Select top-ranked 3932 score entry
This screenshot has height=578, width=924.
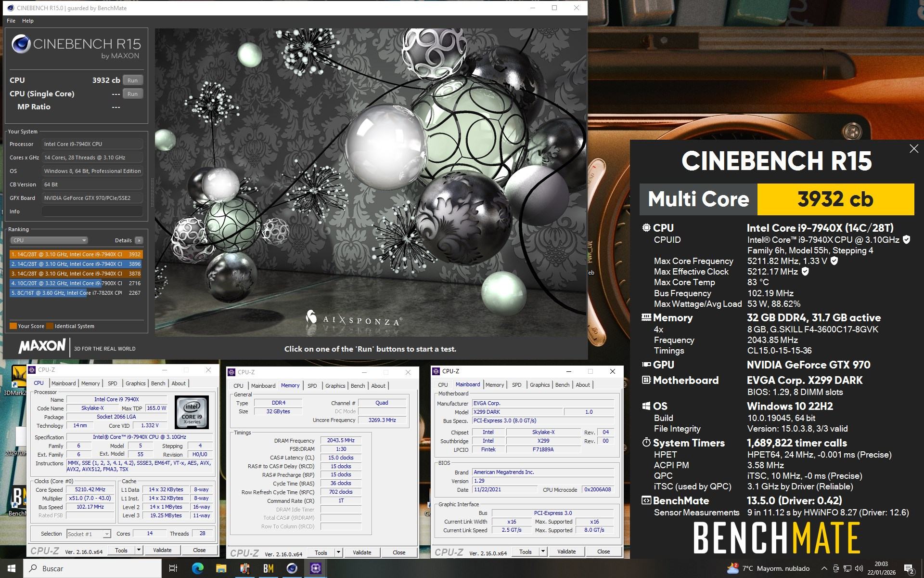coord(76,254)
